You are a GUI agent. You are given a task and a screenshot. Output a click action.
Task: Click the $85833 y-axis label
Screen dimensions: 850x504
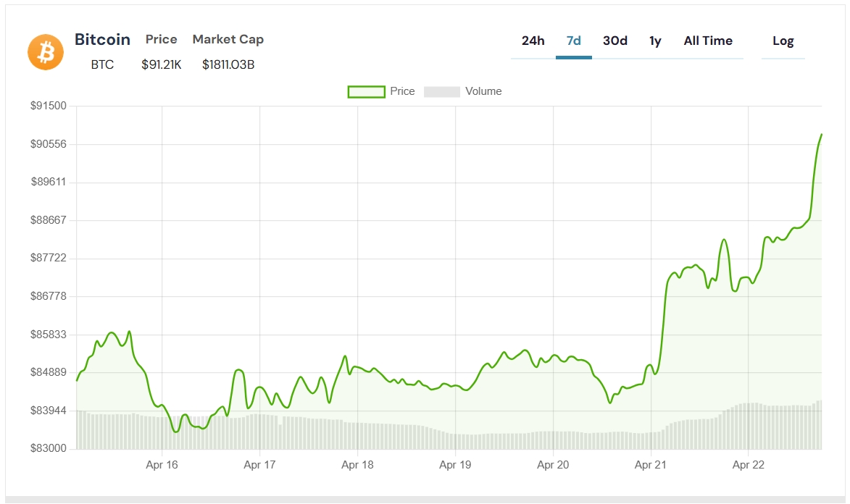(x=49, y=334)
